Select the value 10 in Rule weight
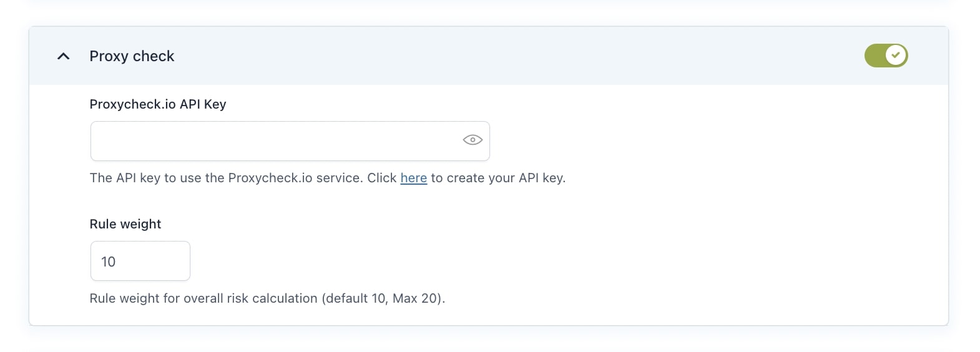 click(108, 262)
